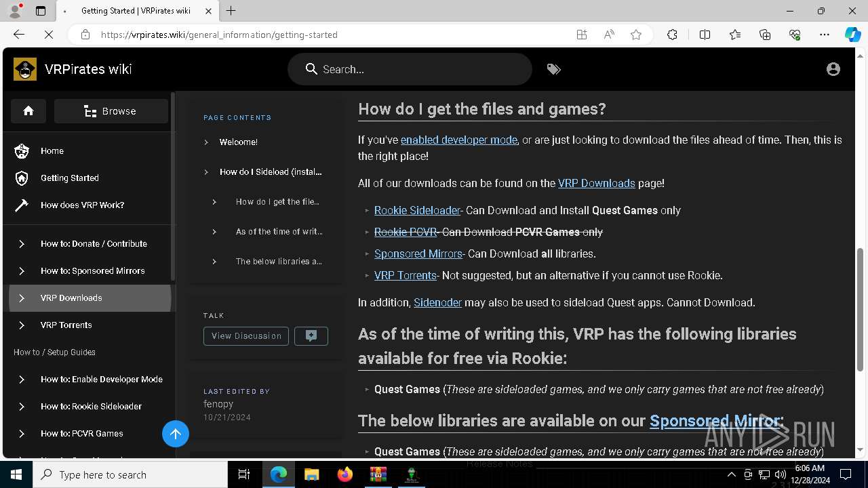Viewport: 868px width, 488px height.
Task: Jump to 'How do I get the file...' section
Action: (277, 202)
